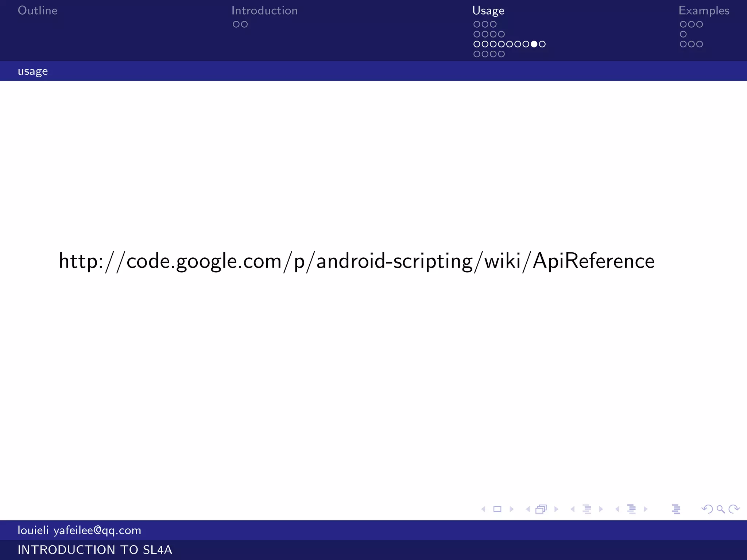This screenshot has height=560, width=747.
Task: Jump to the Examples section in header
Action: (x=704, y=11)
